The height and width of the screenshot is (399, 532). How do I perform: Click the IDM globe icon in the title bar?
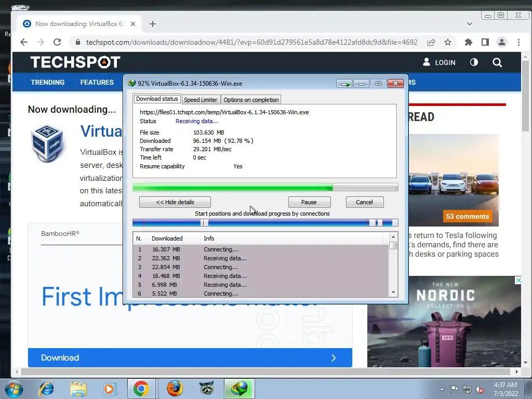[131, 83]
